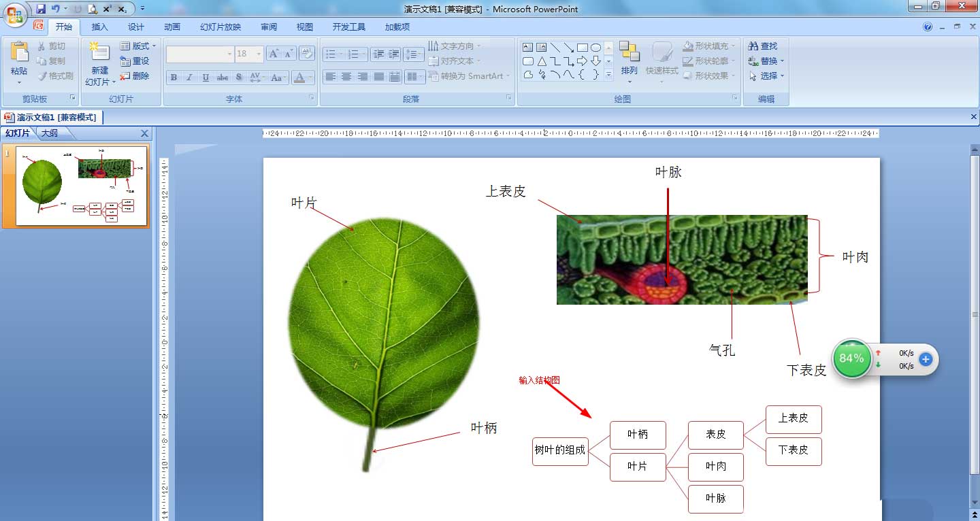The image size is (980, 521).
Task: Toggle italic formatting
Action: pyautogui.click(x=189, y=77)
